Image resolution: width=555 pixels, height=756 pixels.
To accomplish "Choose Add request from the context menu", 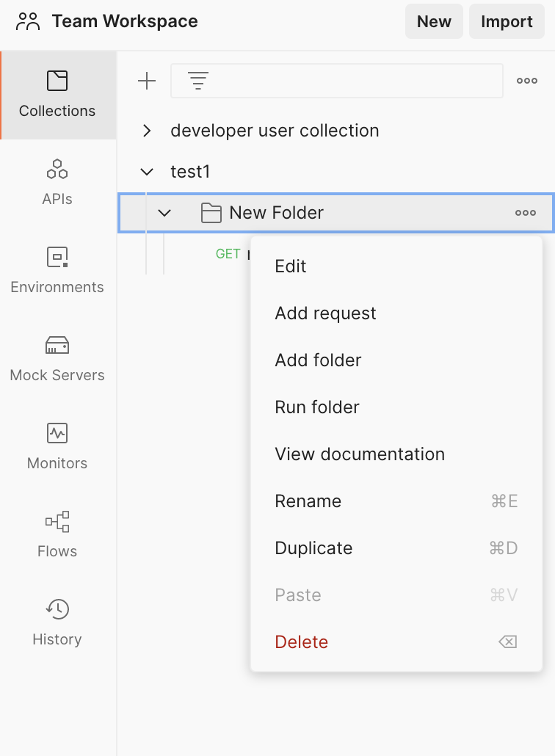I will click(x=325, y=313).
